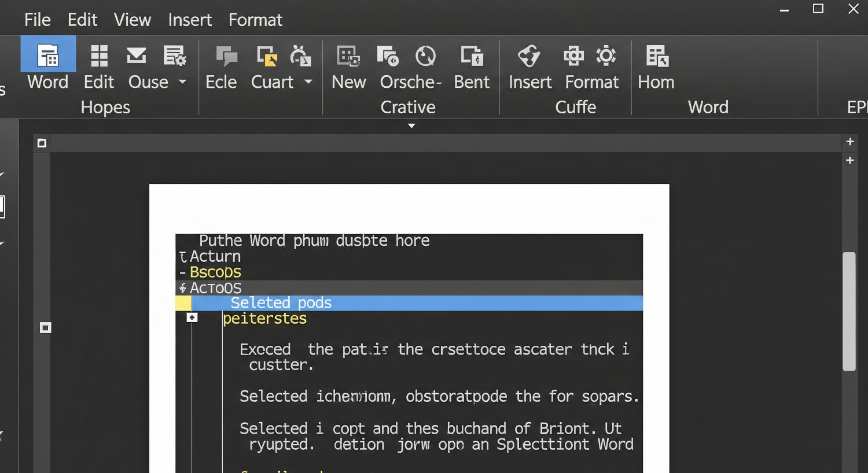Click the New ribbon icon
Image resolution: width=868 pixels, height=473 pixels.
tap(348, 56)
